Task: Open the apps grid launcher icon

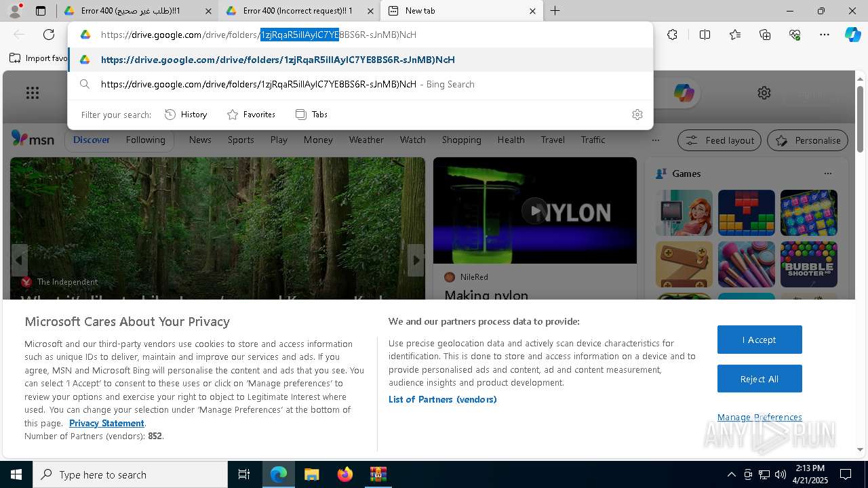Action: (x=33, y=93)
